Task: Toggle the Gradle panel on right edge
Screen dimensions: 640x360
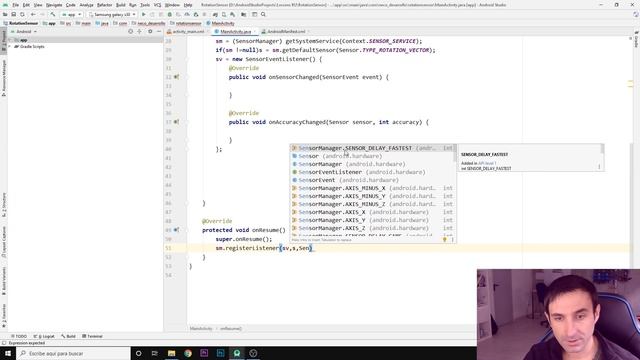Action: click(636, 39)
